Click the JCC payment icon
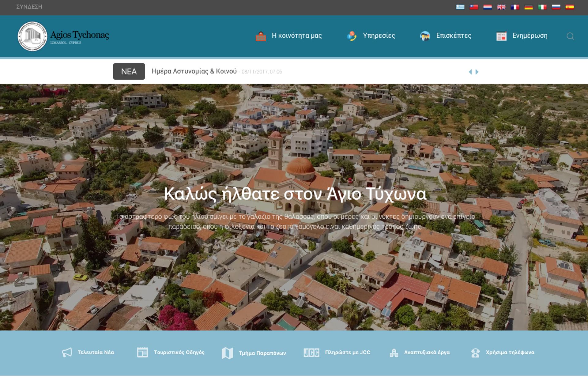 pos(311,353)
